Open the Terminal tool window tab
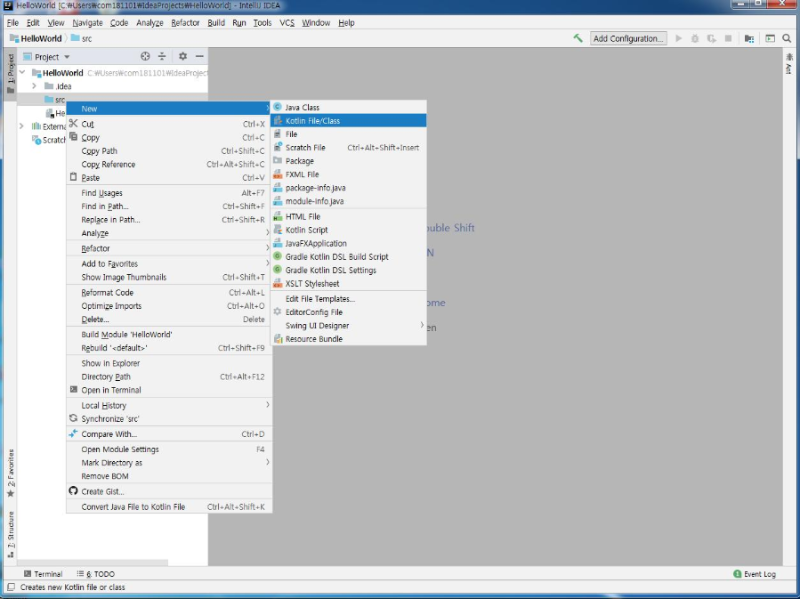 tap(43, 574)
